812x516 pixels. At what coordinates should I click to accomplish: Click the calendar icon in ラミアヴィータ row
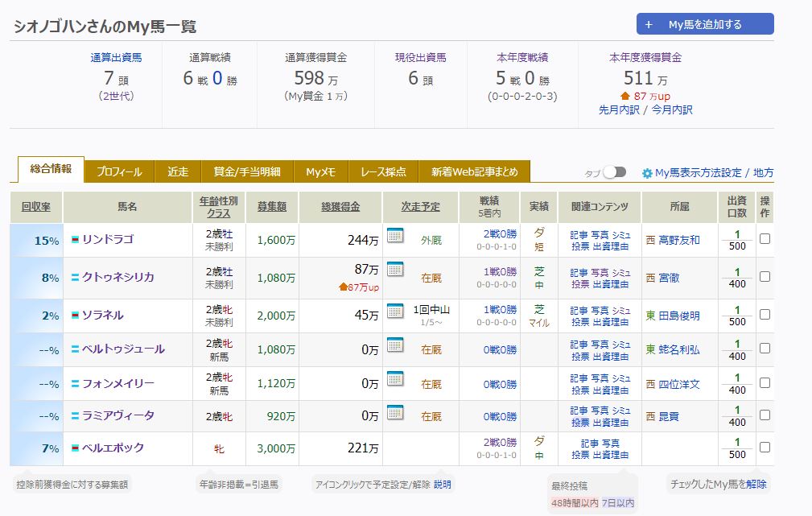(394, 412)
